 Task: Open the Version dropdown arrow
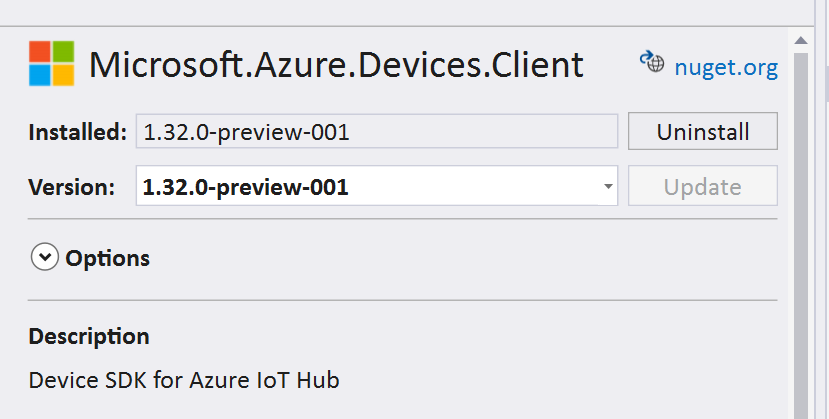608,186
